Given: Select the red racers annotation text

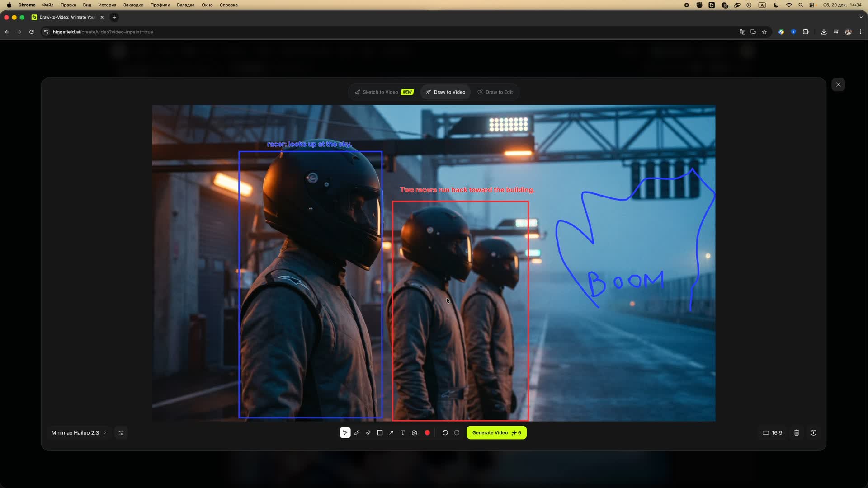Looking at the screenshot, I should [467, 190].
